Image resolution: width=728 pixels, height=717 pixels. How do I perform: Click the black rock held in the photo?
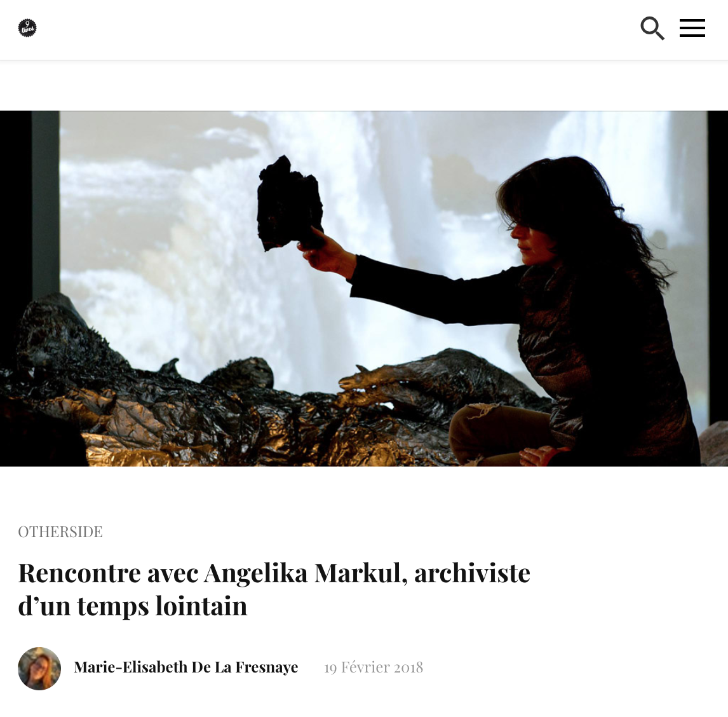289,203
